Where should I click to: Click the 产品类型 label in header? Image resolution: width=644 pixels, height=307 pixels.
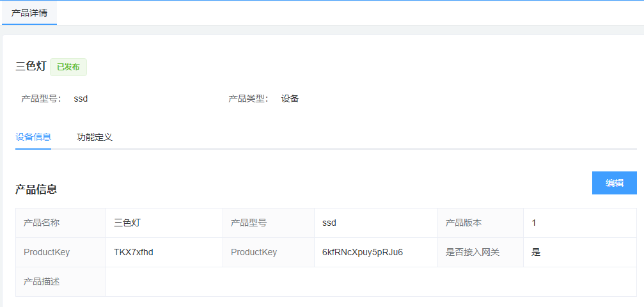[248, 98]
